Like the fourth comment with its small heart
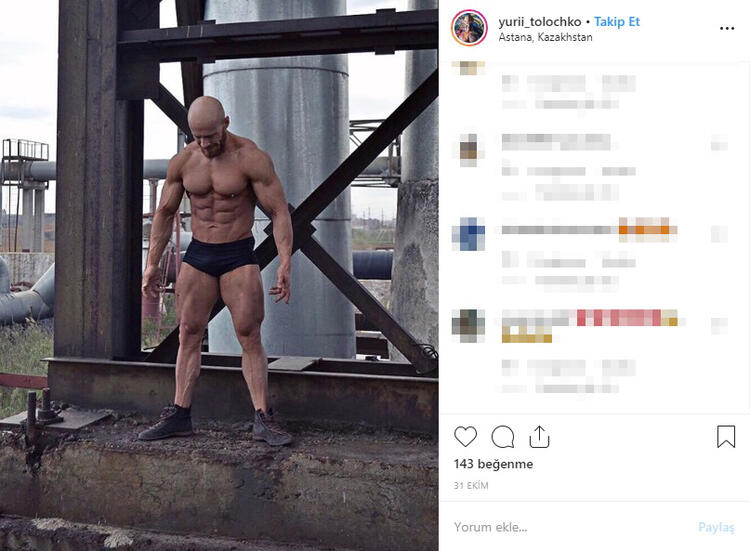750x551 pixels. [719, 326]
